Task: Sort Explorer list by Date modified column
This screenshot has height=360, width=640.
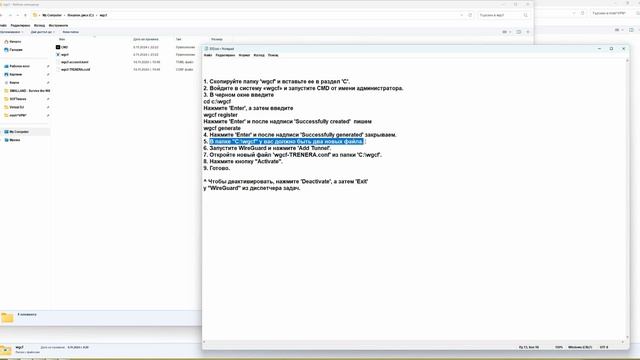Action: tap(146, 39)
